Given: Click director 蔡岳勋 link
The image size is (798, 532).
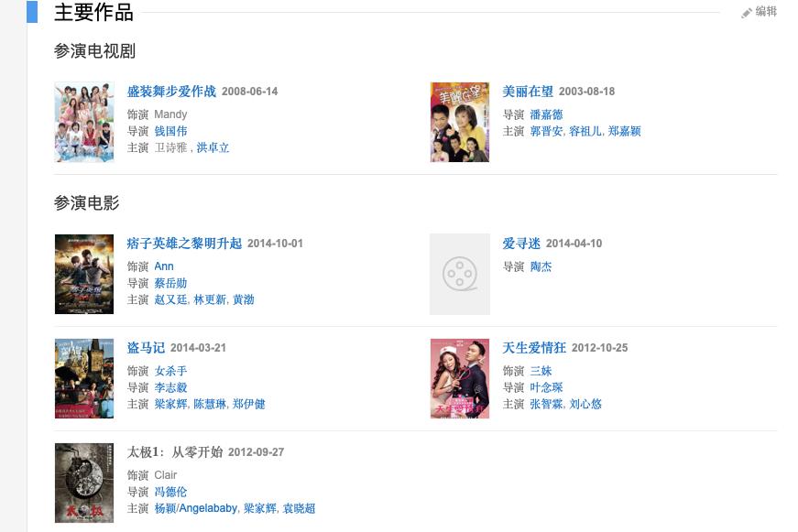Looking at the screenshot, I should click(x=170, y=283).
